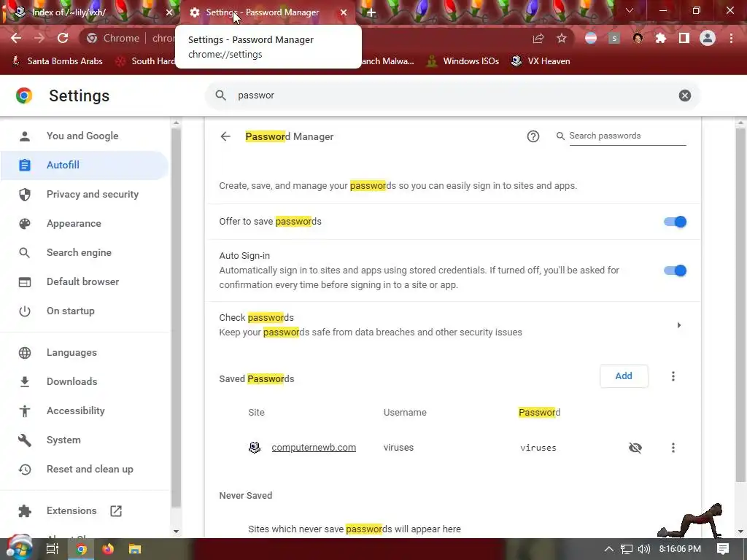
Task: Bookmark this page with the star icon
Action: click(562, 38)
